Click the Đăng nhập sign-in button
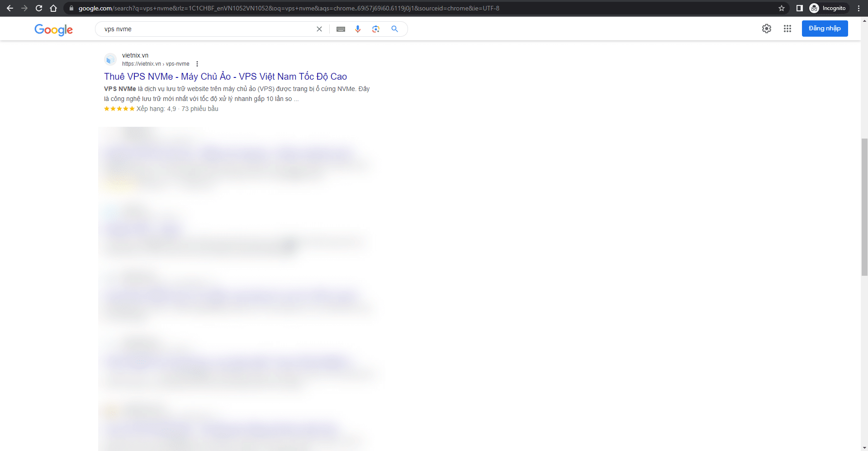The width and height of the screenshot is (868, 451). pos(825,29)
